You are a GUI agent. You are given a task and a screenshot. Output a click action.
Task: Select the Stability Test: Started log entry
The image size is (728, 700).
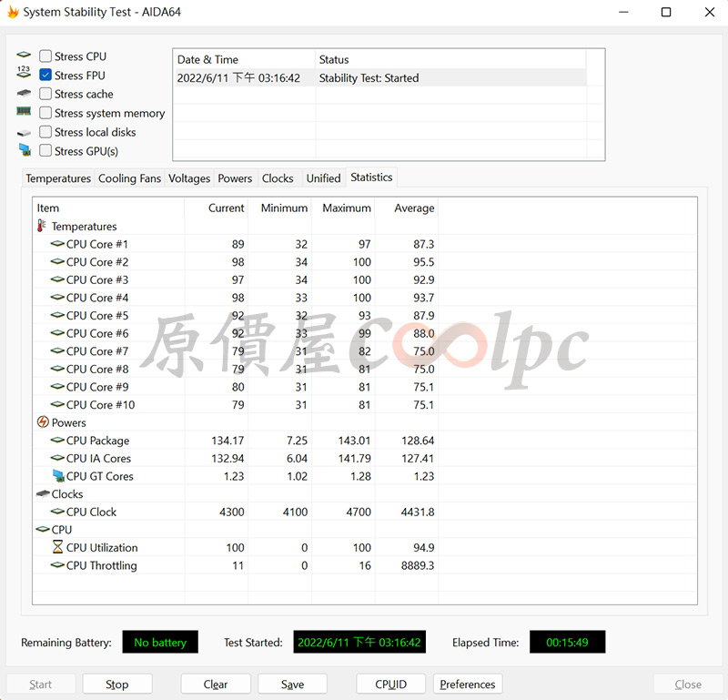(369, 78)
